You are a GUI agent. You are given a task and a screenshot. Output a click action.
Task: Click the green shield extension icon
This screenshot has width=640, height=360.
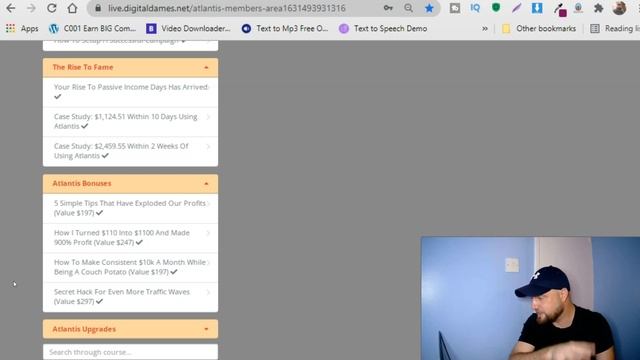(x=496, y=7)
